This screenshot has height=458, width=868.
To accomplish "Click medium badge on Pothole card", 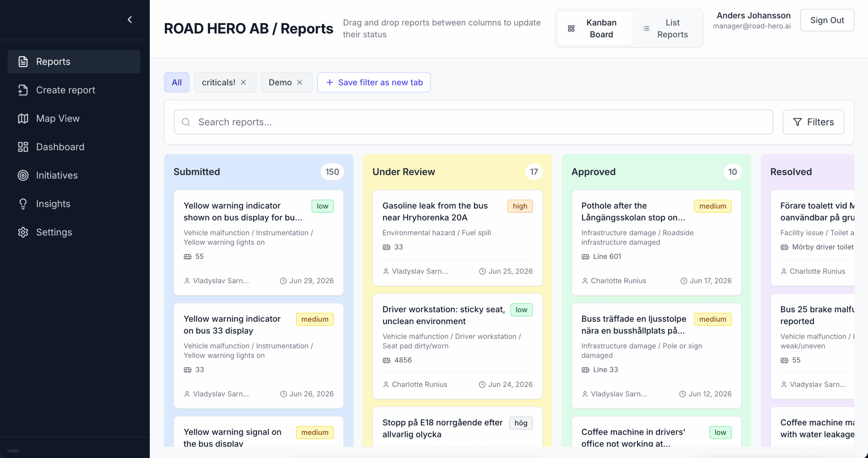I will [x=713, y=206].
